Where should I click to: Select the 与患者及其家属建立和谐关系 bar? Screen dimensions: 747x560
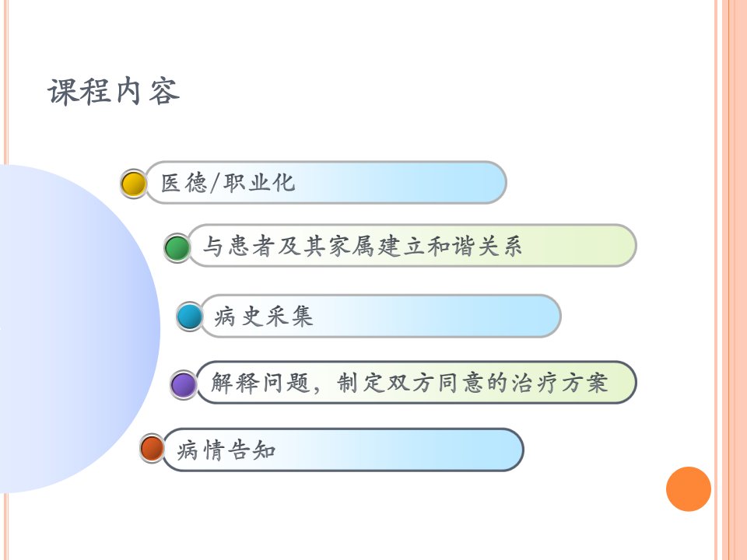412,245
